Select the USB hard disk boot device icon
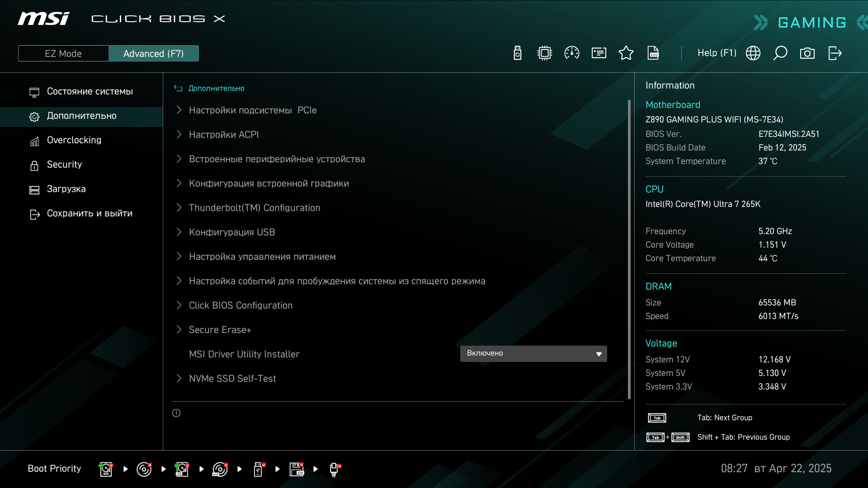Viewport: 868px width, 488px height. point(182,469)
